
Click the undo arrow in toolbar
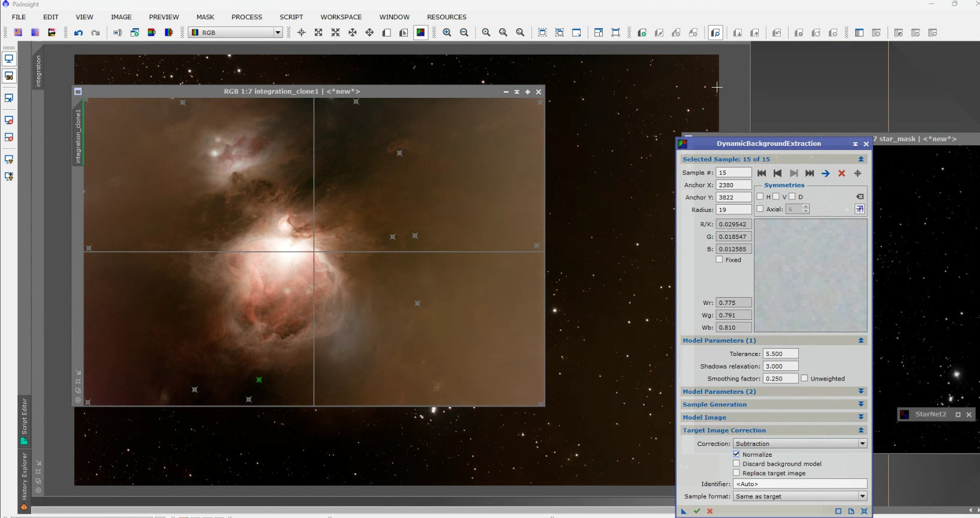[79, 33]
